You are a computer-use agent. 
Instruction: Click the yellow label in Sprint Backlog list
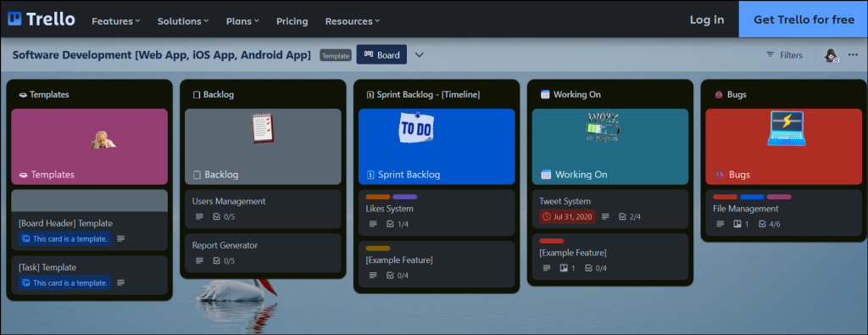tap(378, 248)
